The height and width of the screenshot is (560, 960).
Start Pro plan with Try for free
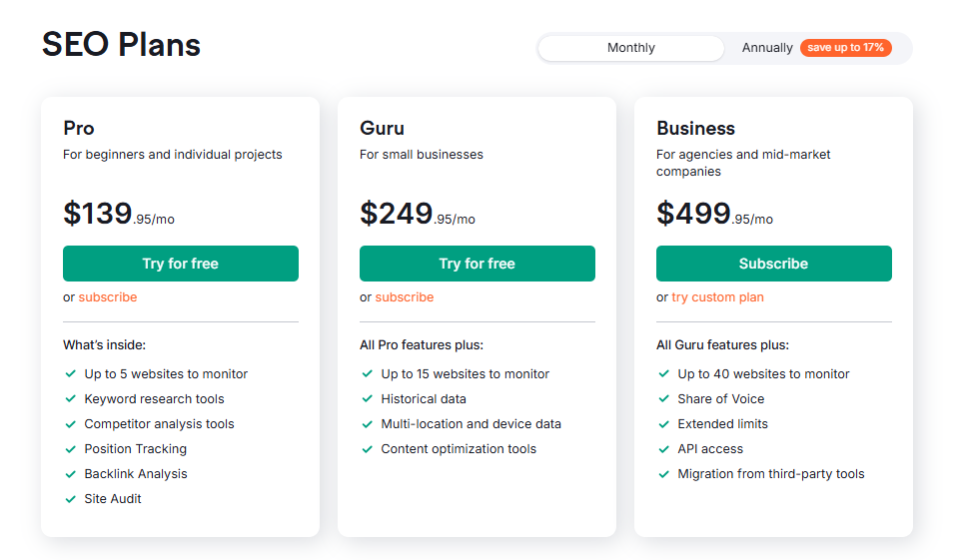[180, 264]
